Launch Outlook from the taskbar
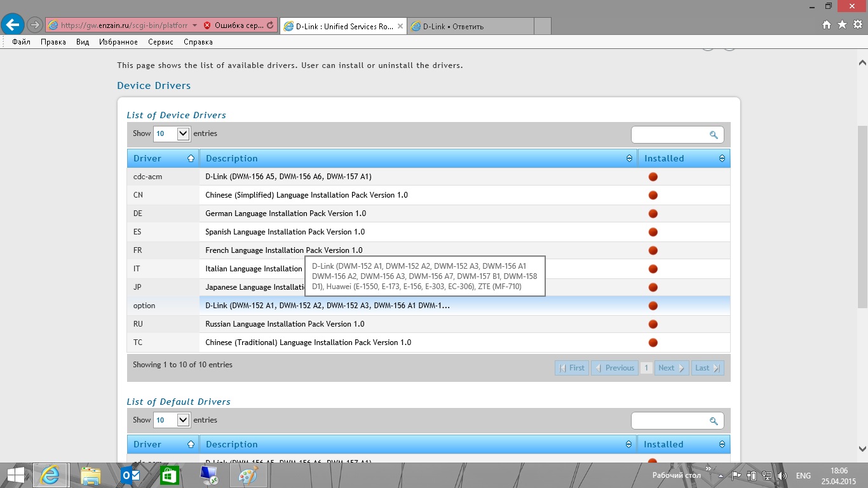868x488 pixels. (x=131, y=475)
